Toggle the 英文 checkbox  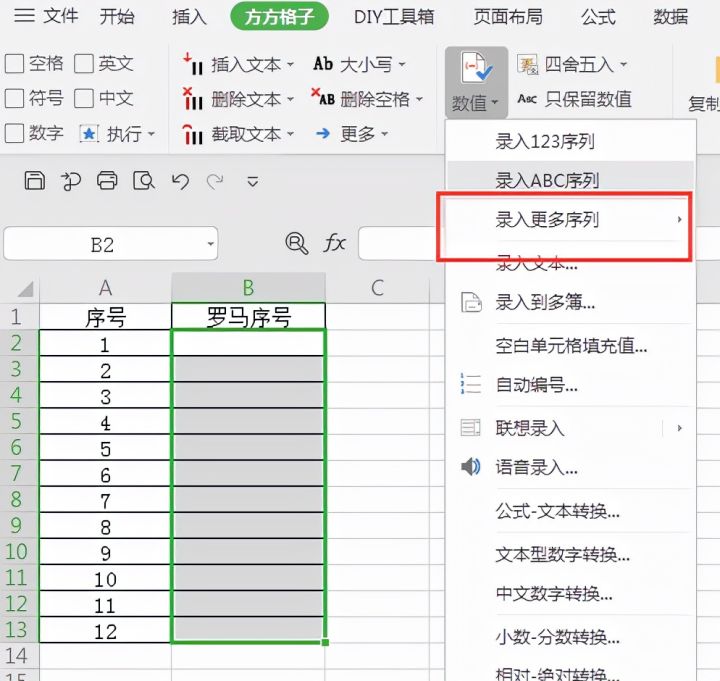coord(84,64)
